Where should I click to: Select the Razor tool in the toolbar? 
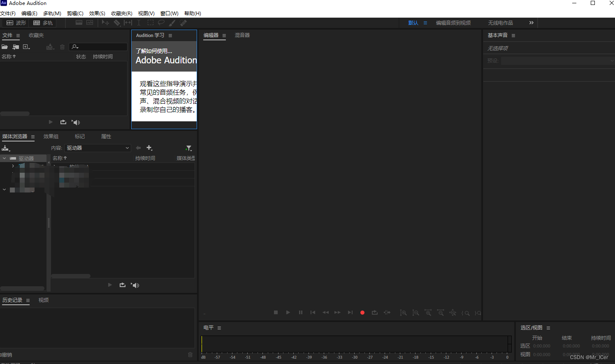(117, 23)
